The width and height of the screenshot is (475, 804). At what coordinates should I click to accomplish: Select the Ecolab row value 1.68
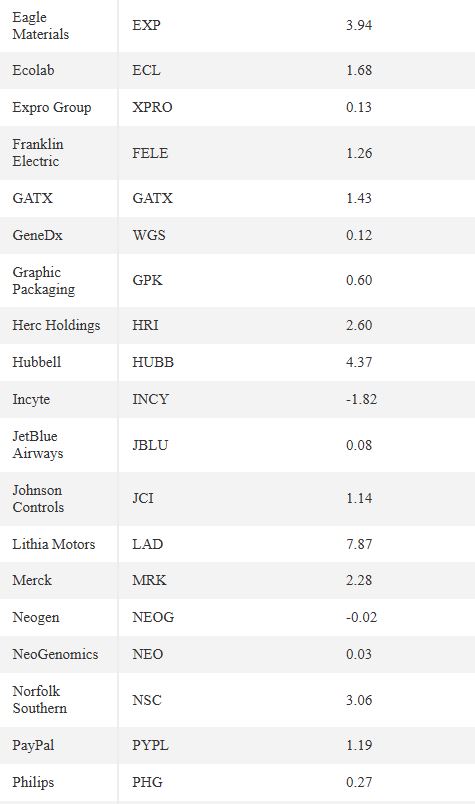(359, 70)
